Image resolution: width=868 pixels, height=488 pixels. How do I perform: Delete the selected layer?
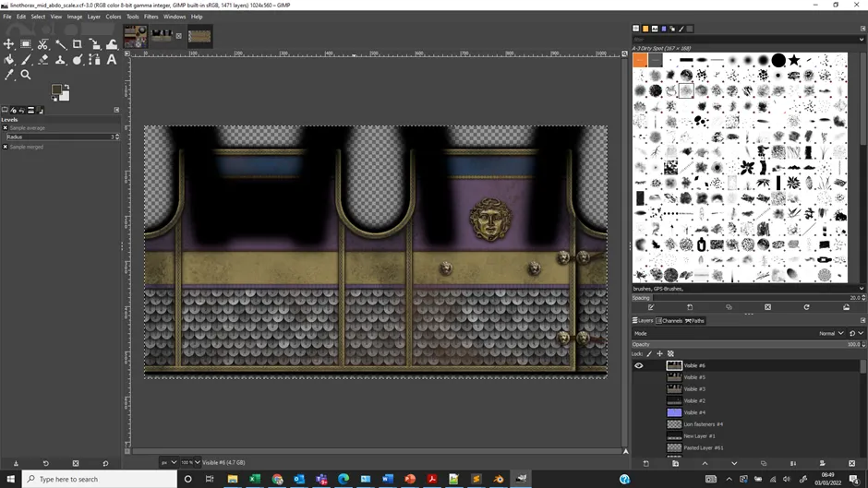[x=851, y=464]
